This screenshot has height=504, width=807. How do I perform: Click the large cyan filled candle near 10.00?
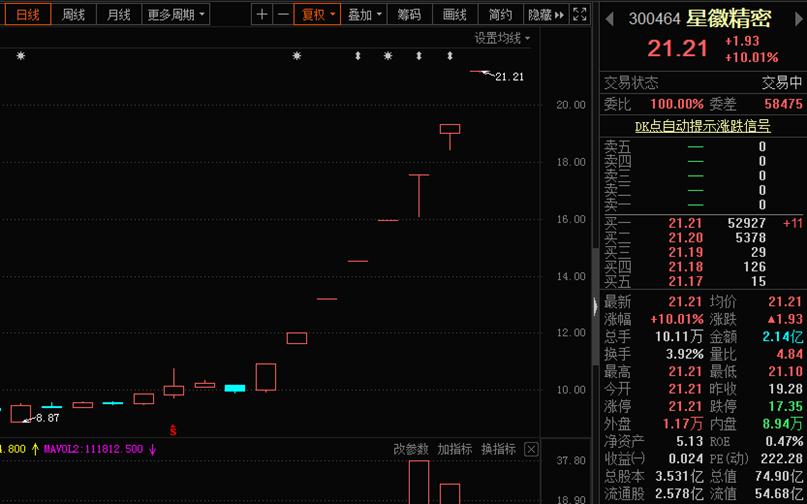tap(235, 388)
